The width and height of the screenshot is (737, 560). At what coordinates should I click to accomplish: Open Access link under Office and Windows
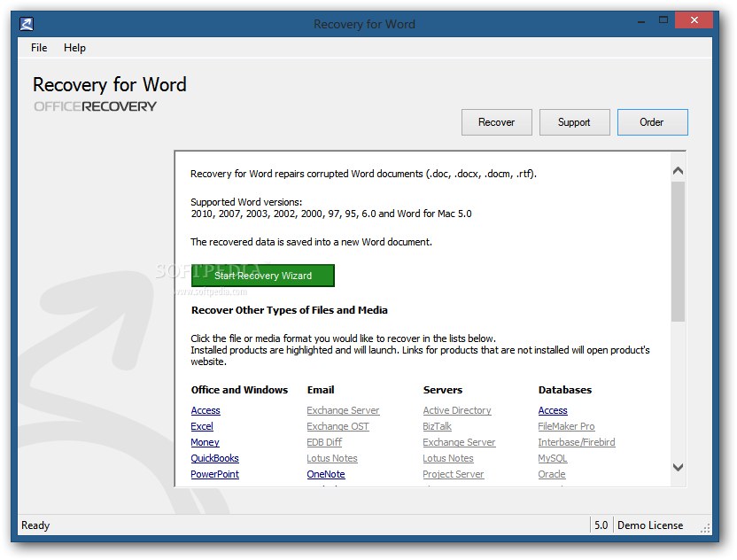click(x=206, y=410)
